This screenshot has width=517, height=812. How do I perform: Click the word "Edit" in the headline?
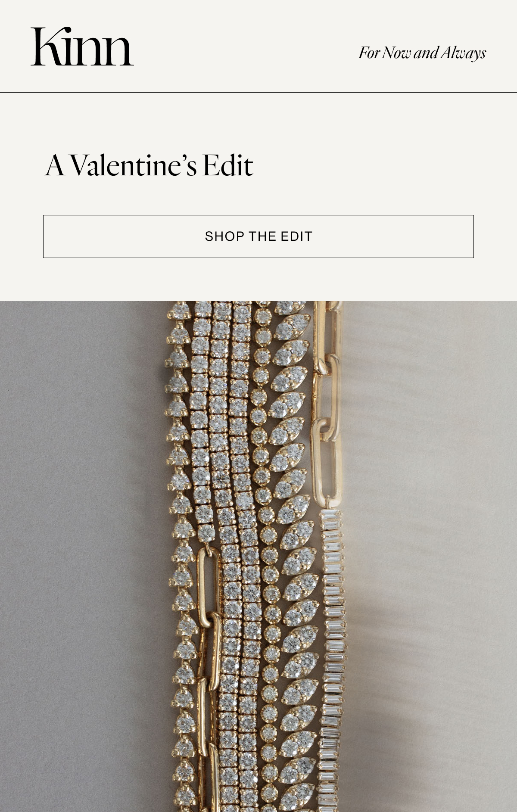[227, 165]
